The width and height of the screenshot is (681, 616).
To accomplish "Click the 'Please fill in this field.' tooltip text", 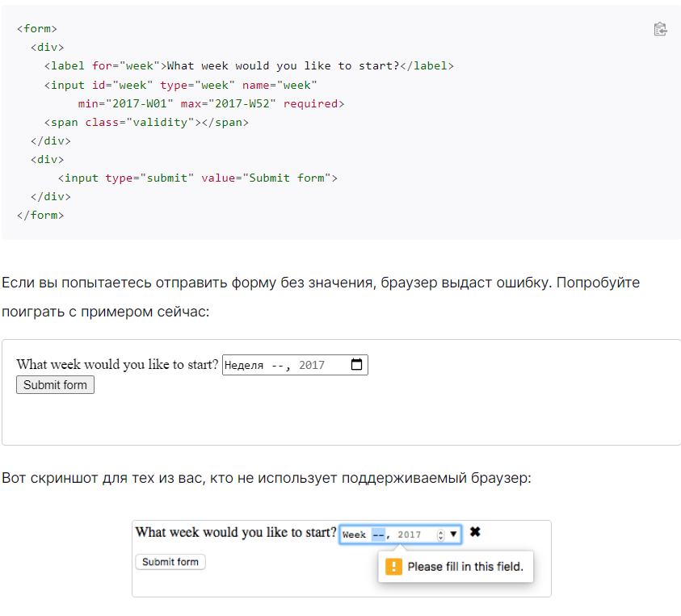I will (x=465, y=567).
